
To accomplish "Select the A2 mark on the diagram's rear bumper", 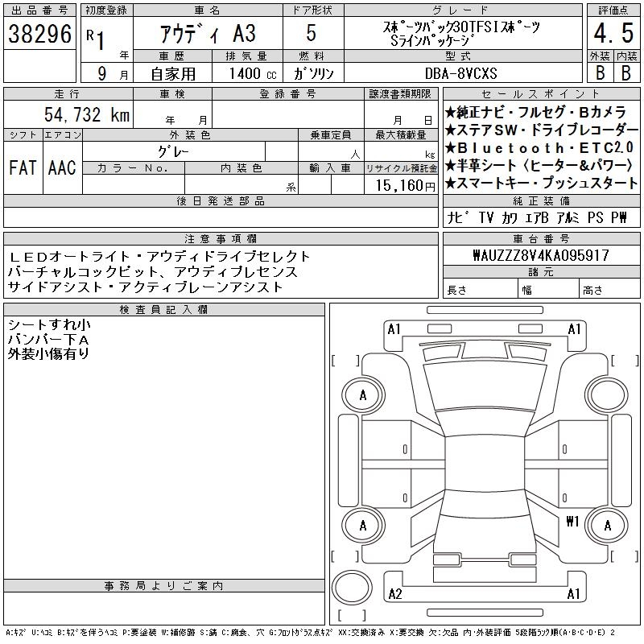I will [x=395, y=594].
